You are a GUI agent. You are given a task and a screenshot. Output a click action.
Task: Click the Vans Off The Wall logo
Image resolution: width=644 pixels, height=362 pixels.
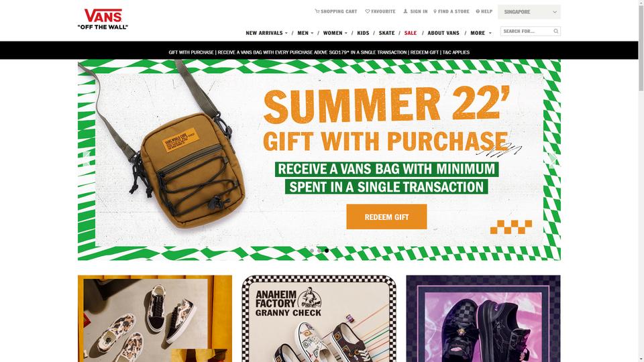[103, 19]
